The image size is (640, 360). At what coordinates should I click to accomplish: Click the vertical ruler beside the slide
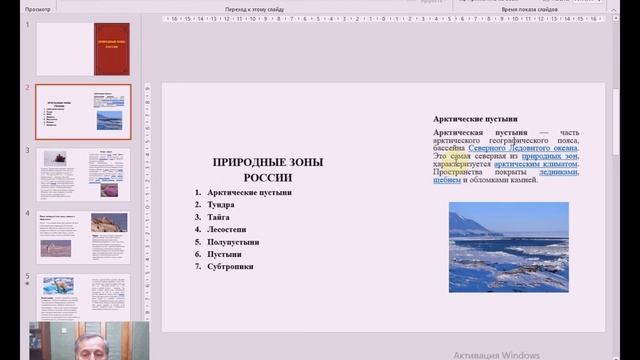click(147, 202)
